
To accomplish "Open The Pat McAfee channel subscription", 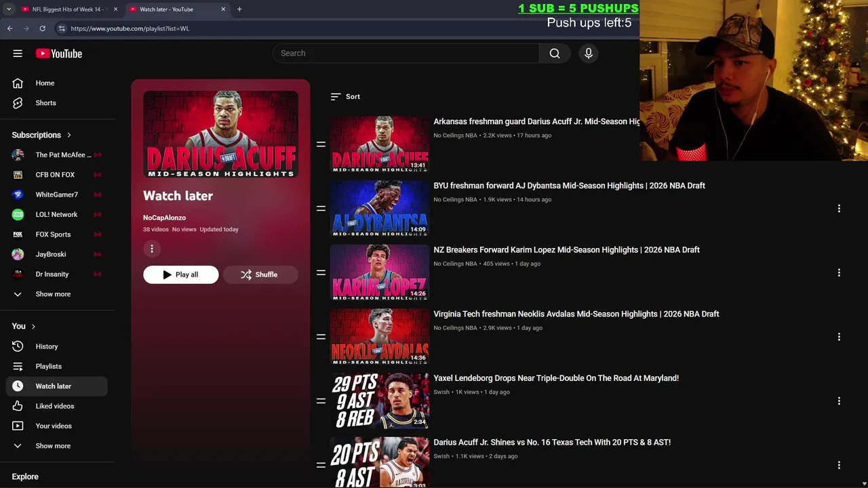I will [x=57, y=155].
